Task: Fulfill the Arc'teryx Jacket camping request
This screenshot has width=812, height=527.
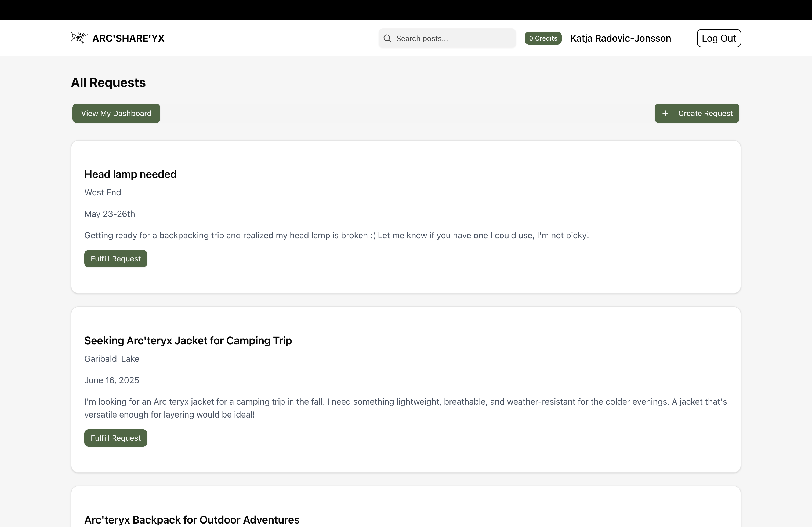Action: [x=116, y=438]
